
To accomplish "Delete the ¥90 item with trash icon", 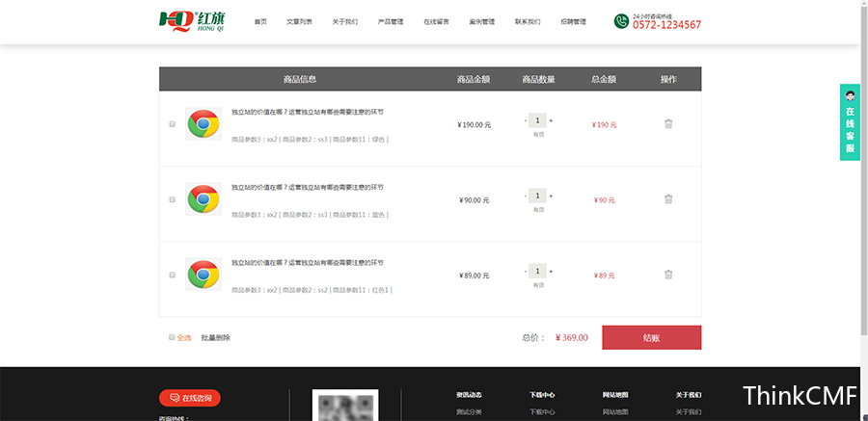I will coord(668,198).
